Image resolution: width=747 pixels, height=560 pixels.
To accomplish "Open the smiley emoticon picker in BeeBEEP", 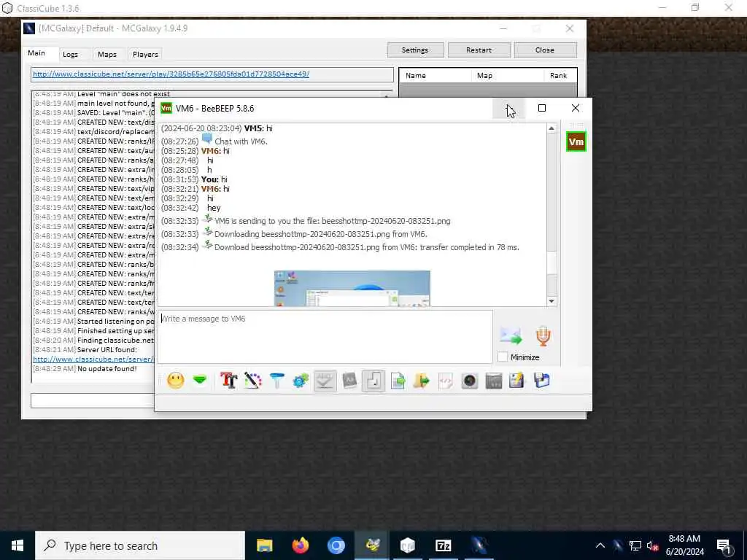I will tap(175, 381).
